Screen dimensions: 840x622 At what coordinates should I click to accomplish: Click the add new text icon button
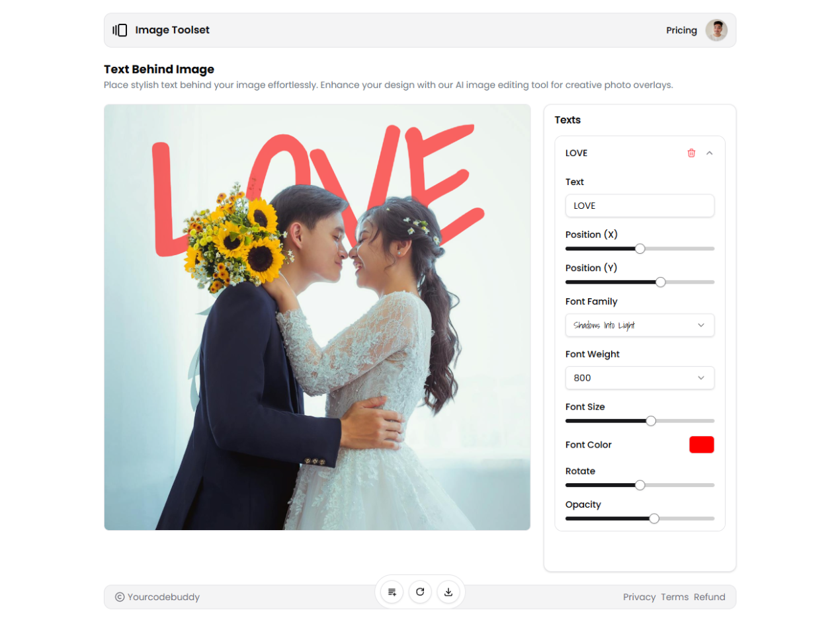[392, 592]
